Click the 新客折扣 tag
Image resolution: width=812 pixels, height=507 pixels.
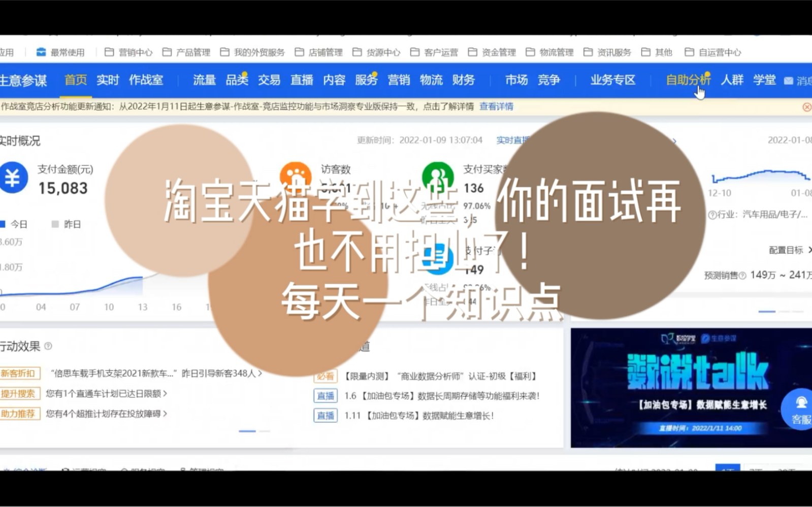point(19,374)
